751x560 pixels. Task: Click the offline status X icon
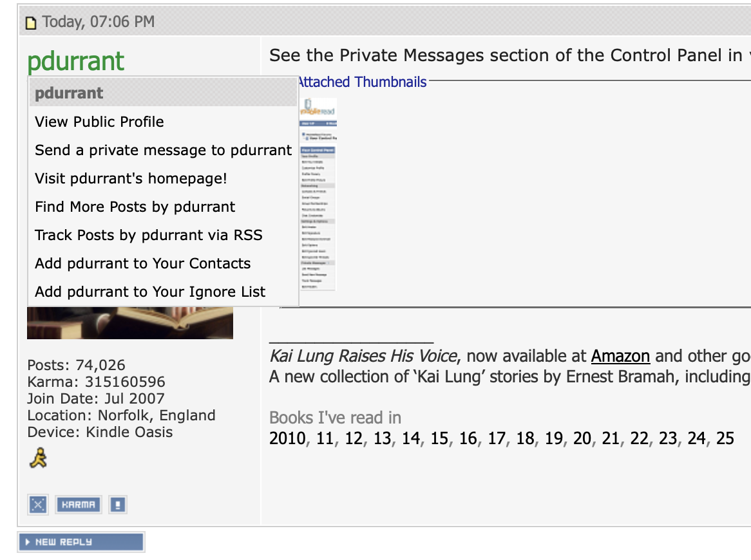tap(38, 505)
